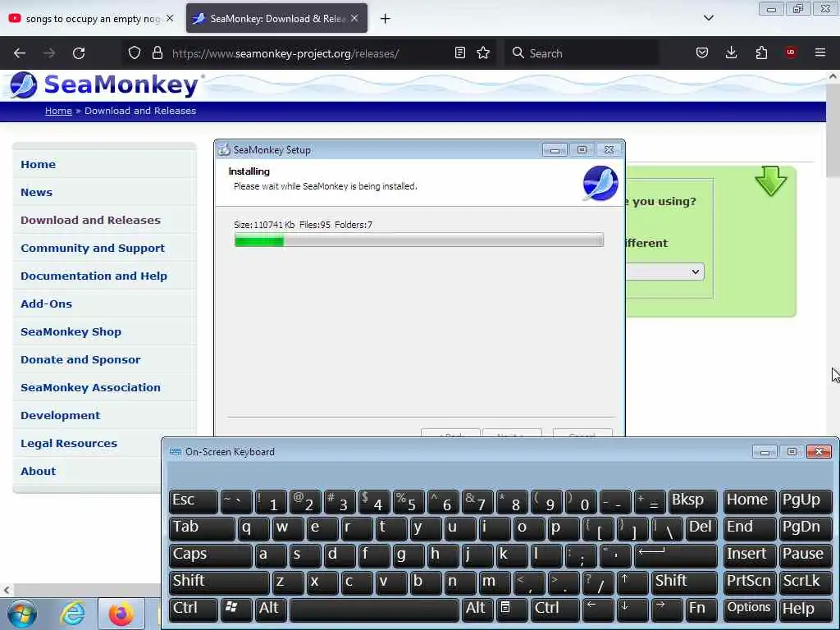Image resolution: width=840 pixels, height=630 pixels.
Task: Minimize the SeaMonkey Setup window
Action: click(555, 150)
